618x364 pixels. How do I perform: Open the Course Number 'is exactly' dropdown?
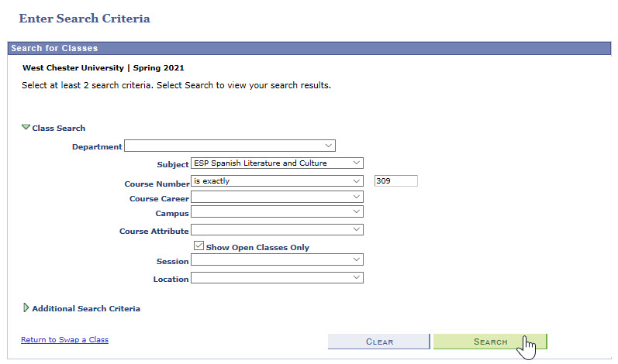tap(277, 180)
